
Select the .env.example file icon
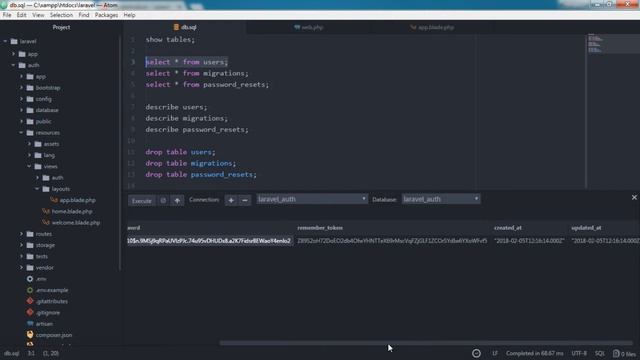pos(30,290)
